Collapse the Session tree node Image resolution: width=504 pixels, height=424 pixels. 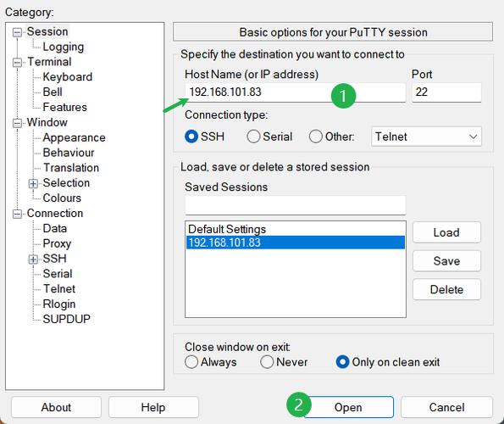click(x=17, y=32)
